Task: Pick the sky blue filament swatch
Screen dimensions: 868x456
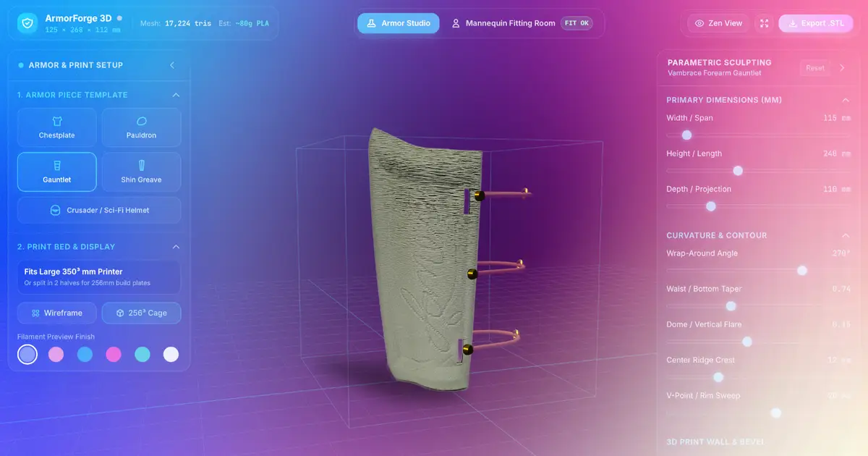Action: point(85,354)
